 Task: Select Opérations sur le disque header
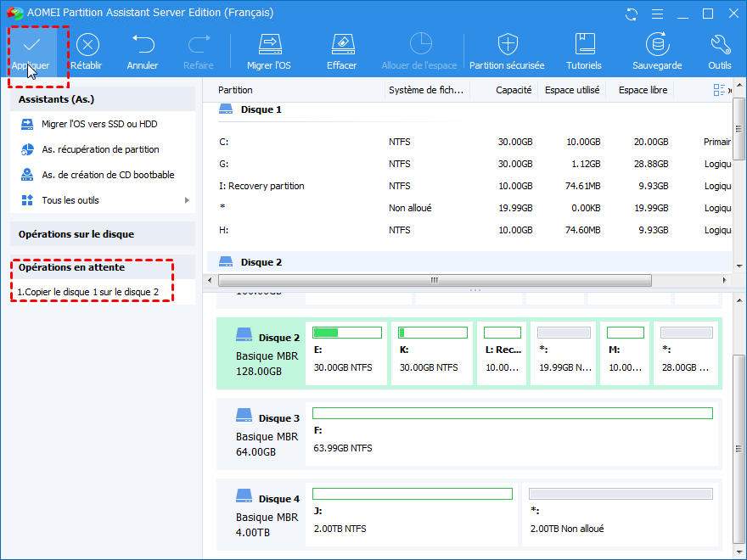click(x=103, y=234)
